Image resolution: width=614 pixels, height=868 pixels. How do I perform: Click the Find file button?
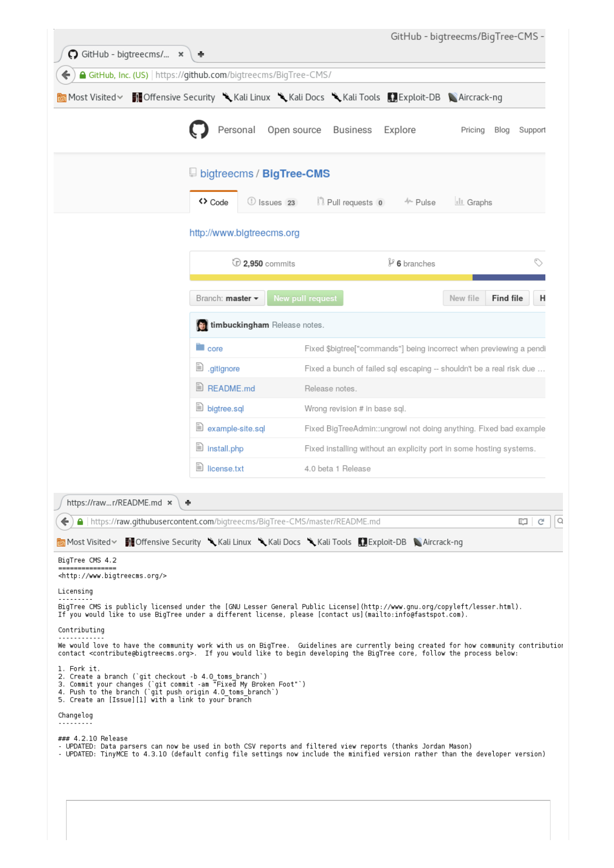(x=507, y=298)
